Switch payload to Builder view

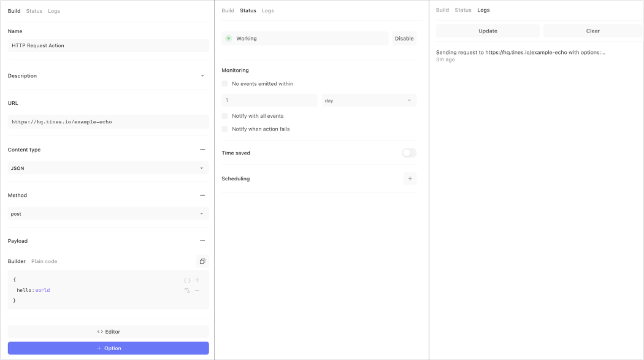[x=17, y=261]
